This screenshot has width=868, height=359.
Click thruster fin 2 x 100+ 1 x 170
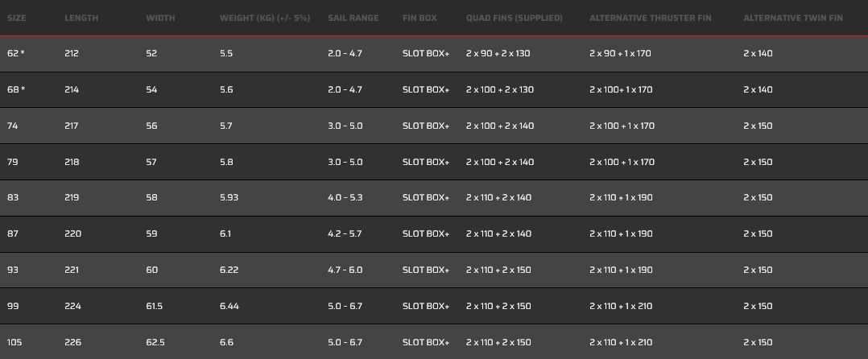[620, 89]
